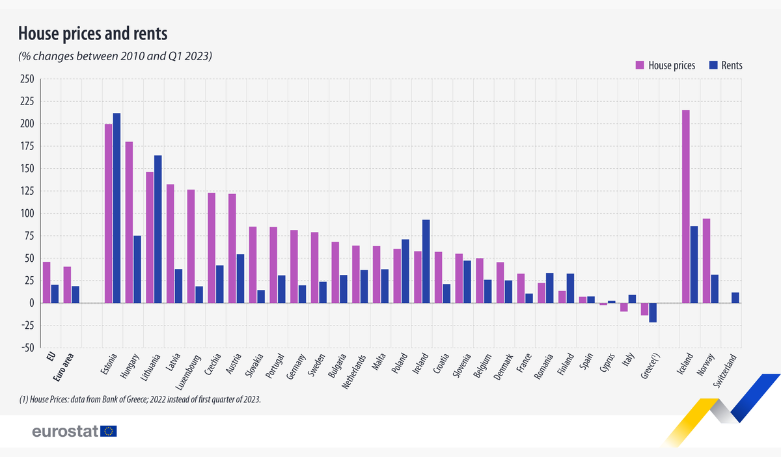Click Estonia's blue rents bar
This screenshot has width=781, height=457.
coord(117,208)
